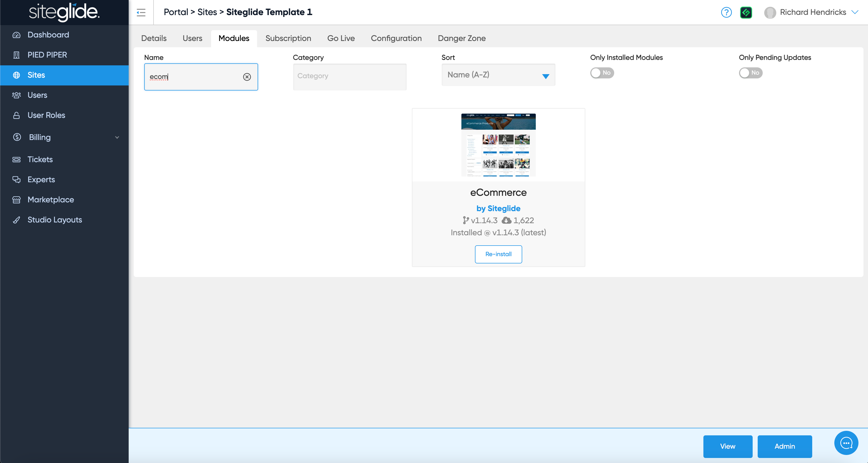Open Studio Layouts in sidebar
The width and height of the screenshot is (868, 463).
pos(64,220)
